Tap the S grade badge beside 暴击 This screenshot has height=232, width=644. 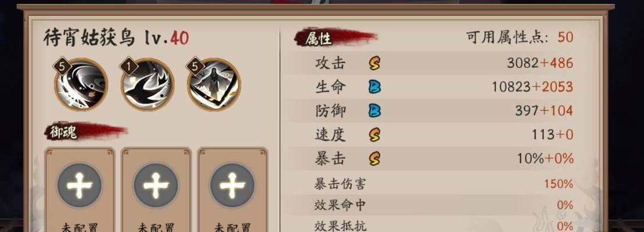374,158
